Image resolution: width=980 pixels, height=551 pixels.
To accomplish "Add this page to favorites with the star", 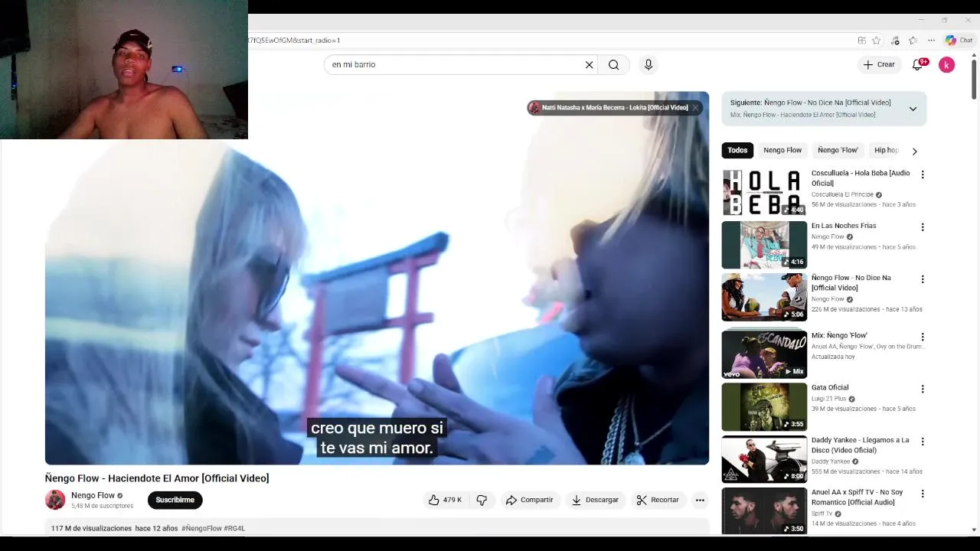I will pyautogui.click(x=876, y=41).
